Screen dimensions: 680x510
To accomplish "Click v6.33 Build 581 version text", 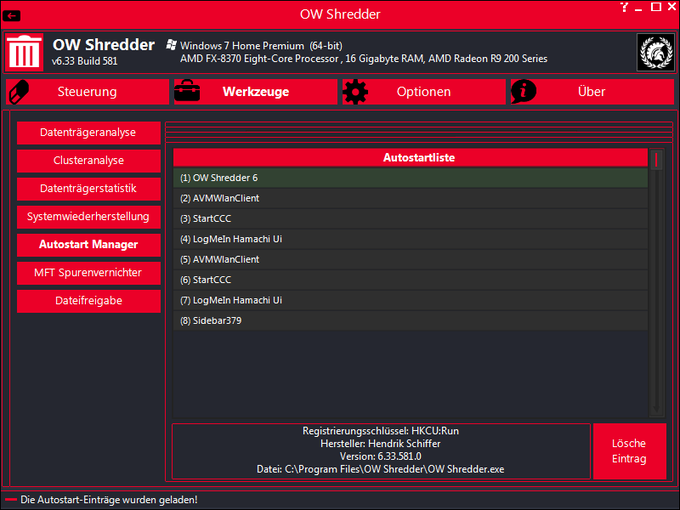I will click(x=85, y=61).
